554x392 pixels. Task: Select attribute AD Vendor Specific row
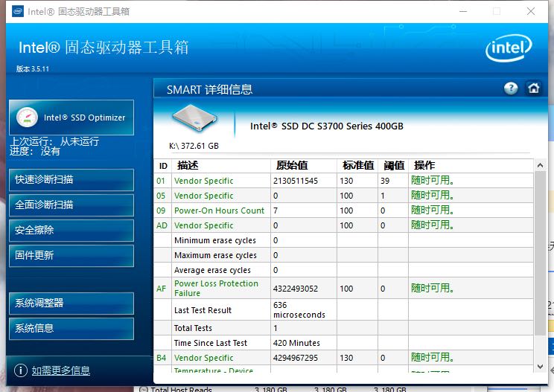coord(343,225)
